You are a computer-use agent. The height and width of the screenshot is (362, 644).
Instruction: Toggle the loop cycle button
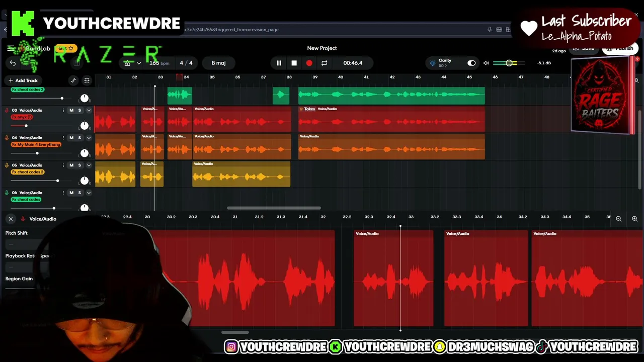(324, 63)
